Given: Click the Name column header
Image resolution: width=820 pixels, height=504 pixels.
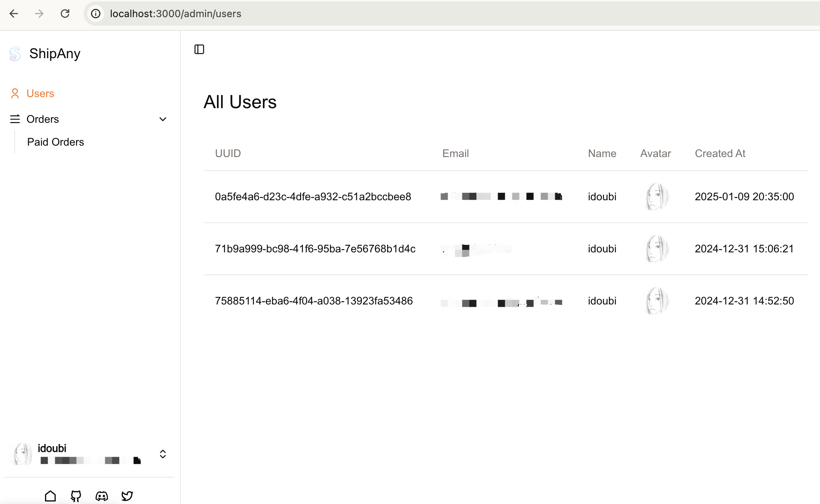Looking at the screenshot, I should tap(602, 153).
